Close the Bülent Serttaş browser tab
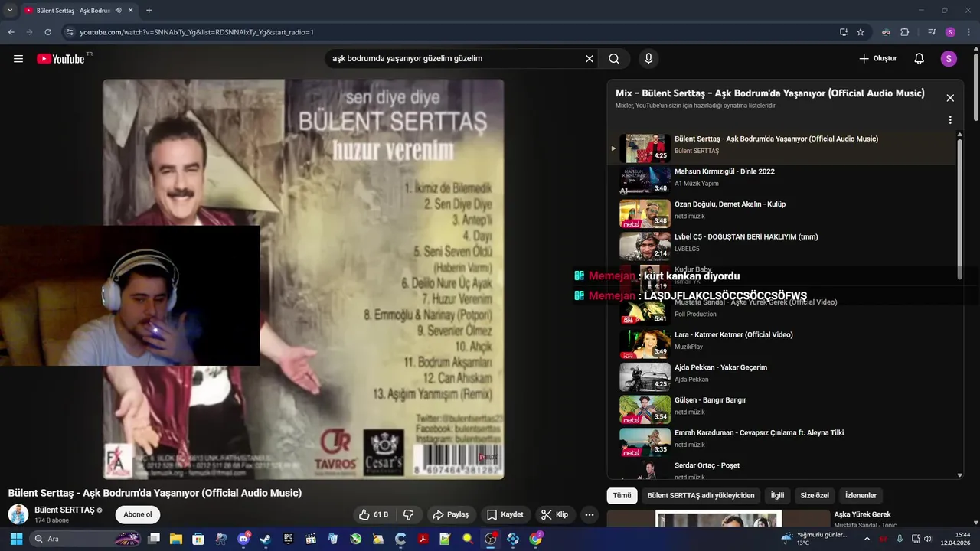This screenshot has height=551, width=980. 131,11
